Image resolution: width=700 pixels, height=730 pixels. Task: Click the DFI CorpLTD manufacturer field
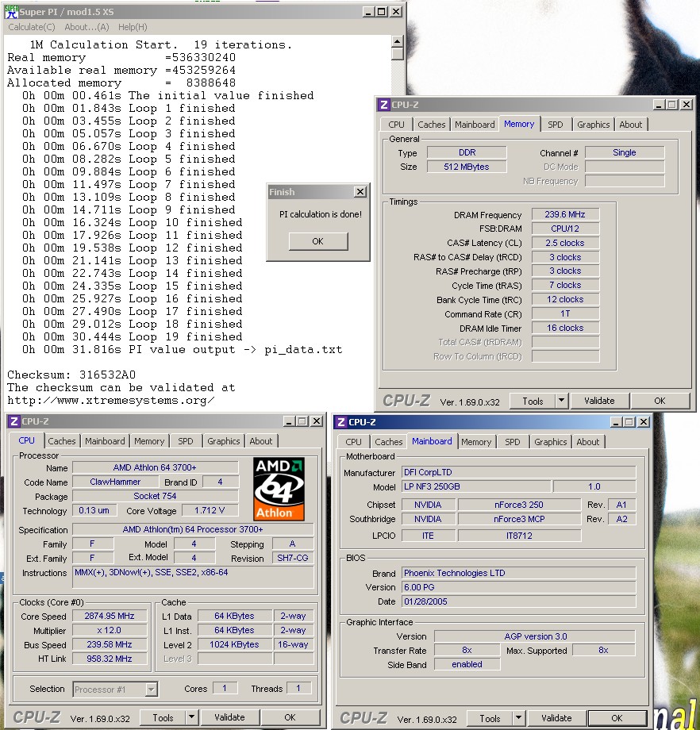coord(519,472)
